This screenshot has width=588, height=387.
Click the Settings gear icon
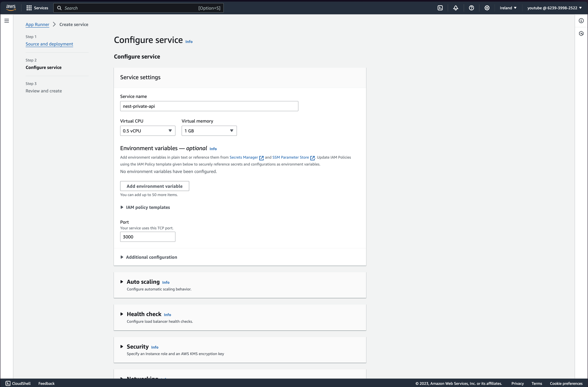pos(487,8)
